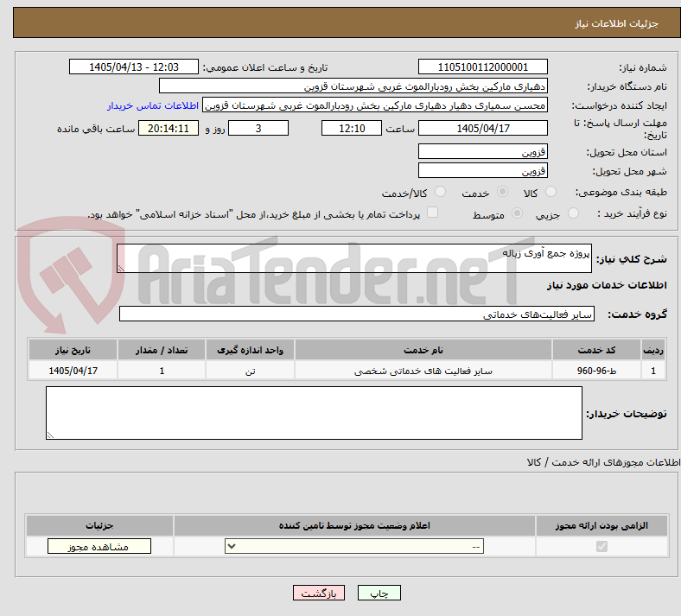Click the announcement date field 1405/04/13 - 12:03
681x616 pixels.
click(134, 67)
